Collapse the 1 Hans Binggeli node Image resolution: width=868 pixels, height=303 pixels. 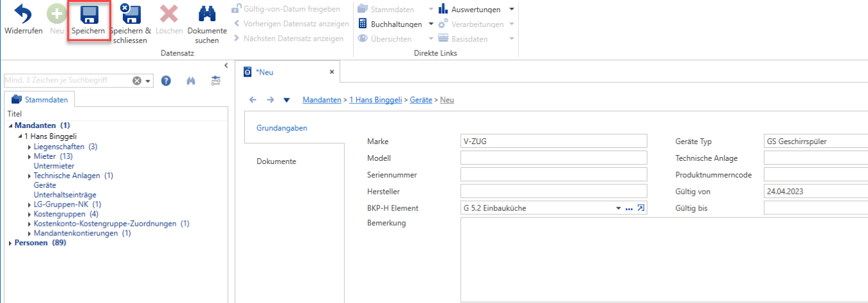[x=20, y=137]
